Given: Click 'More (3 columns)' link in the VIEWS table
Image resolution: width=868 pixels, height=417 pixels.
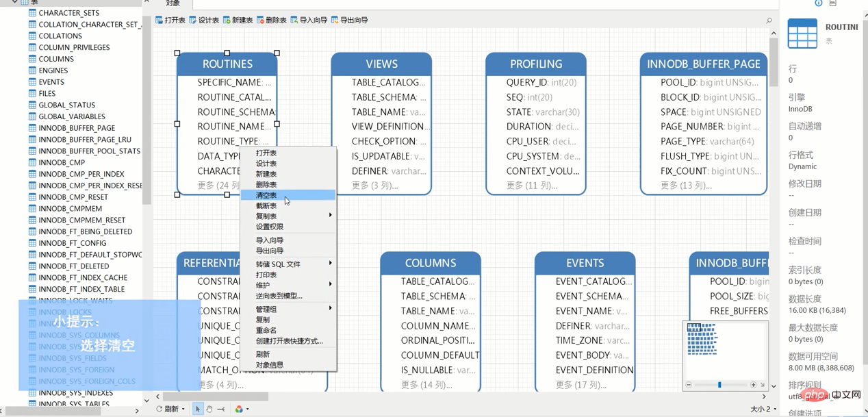Looking at the screenshot, I should click(374, 186).
